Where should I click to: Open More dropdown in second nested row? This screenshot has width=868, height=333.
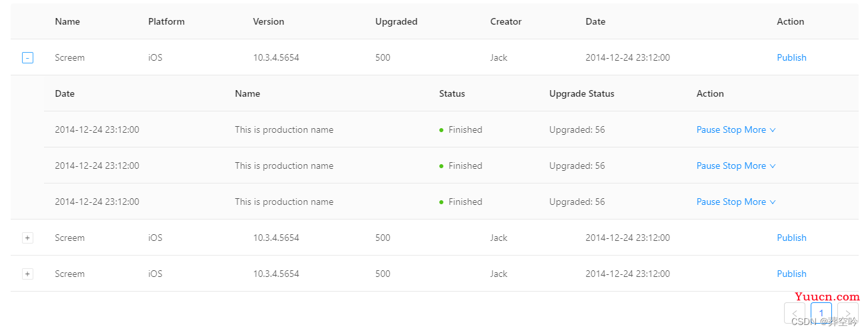[760, 166]
